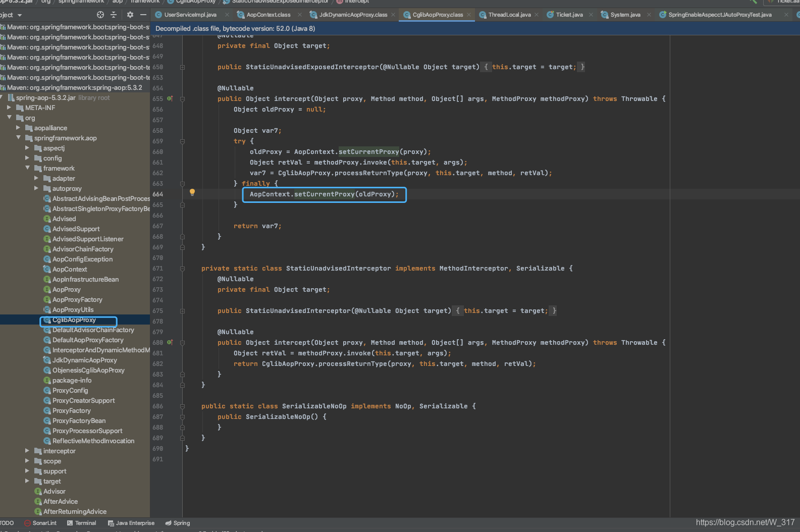800x532 pixels.
Task: Expand the adapter package
Action: [x=36, y=178]
